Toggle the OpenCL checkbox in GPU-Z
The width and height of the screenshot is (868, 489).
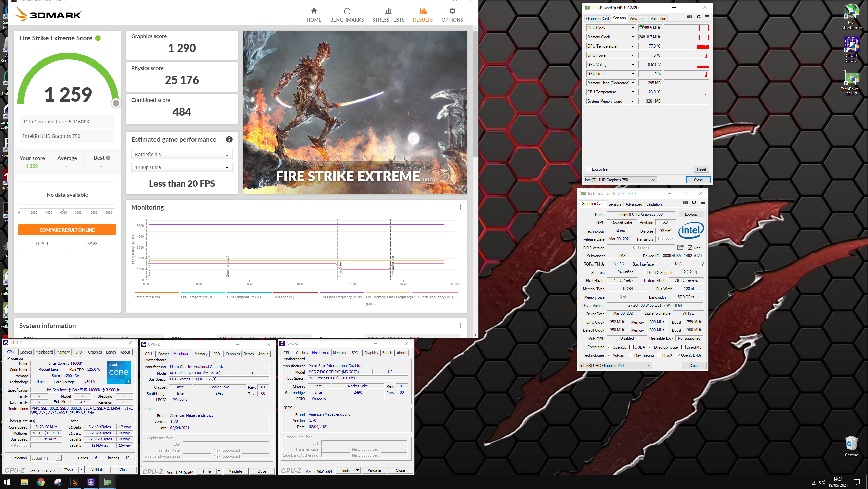(610, 347)
